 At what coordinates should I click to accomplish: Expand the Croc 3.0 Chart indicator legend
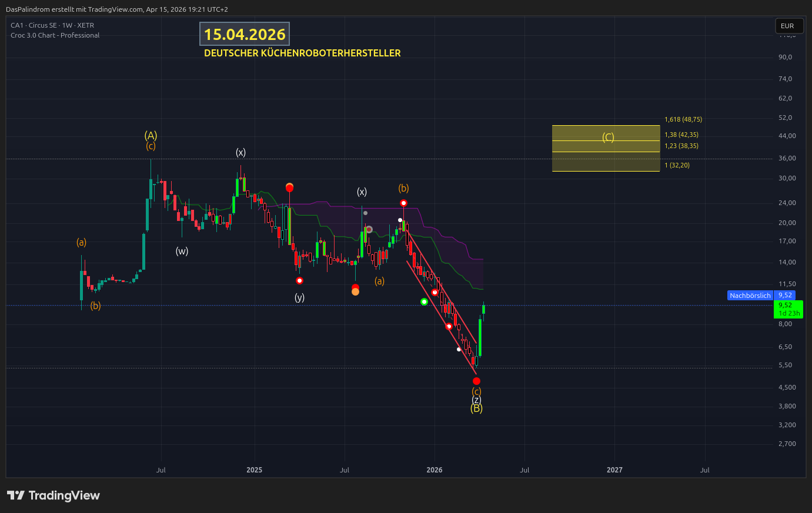click(x=55, y=35)
